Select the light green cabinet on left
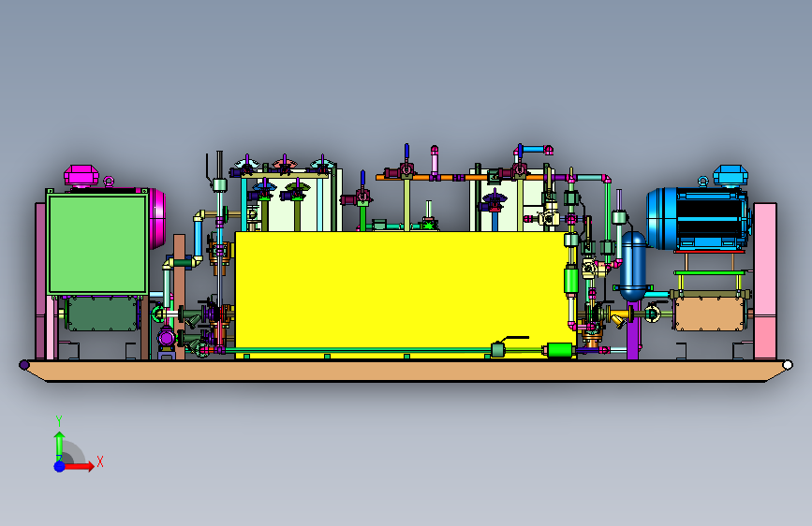Screen dimensions: 812x526 (97, 244)
